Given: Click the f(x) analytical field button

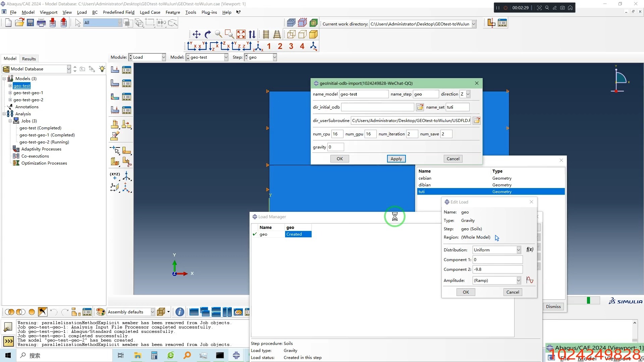Looking at the screenshot, I should pos(530,250).
